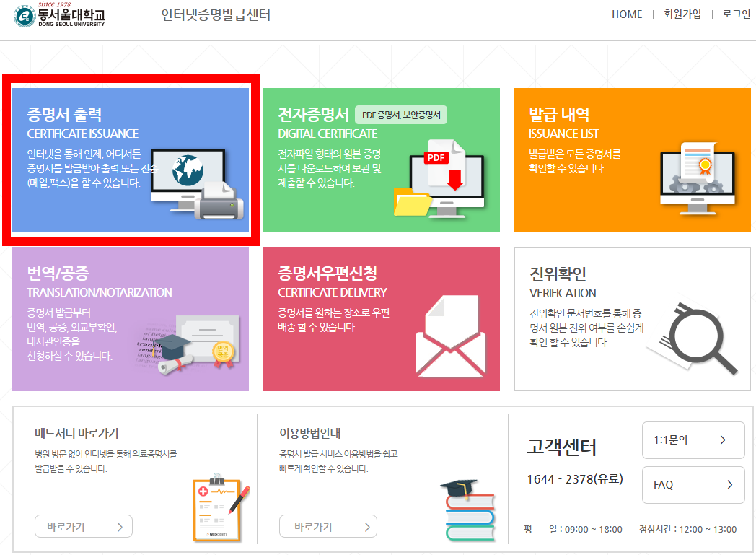Click 바로가기 button under 메드서티 바로가기
Image resolution: width=756 pixels, height=555 pixels.
(x=83, y=526)
